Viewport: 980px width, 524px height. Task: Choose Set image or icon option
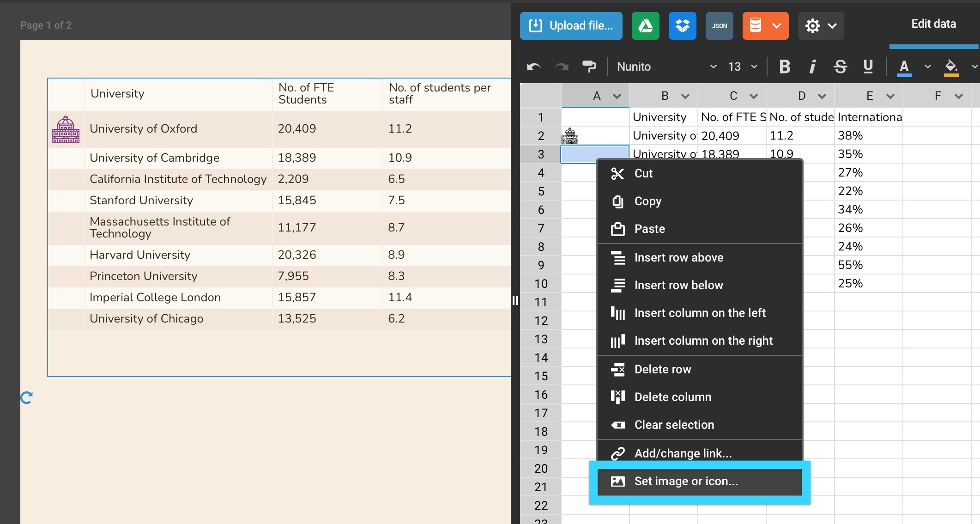tap(700, 481)
